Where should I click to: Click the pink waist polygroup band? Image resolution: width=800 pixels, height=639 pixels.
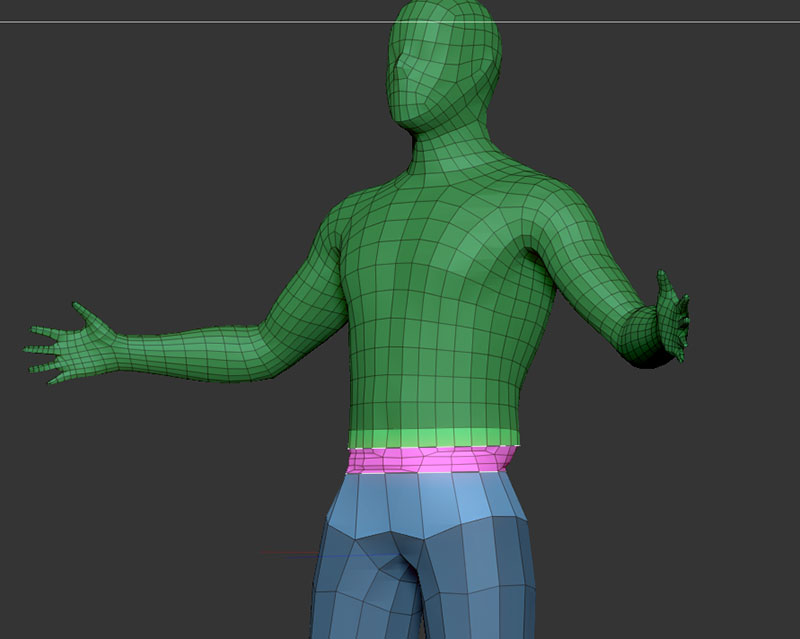[x=431, y=460]
